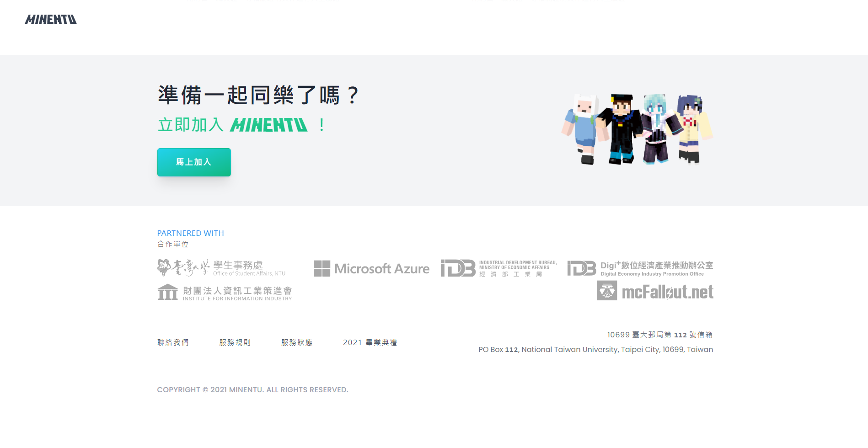Click the mcFallout.net partner logo

655,291
